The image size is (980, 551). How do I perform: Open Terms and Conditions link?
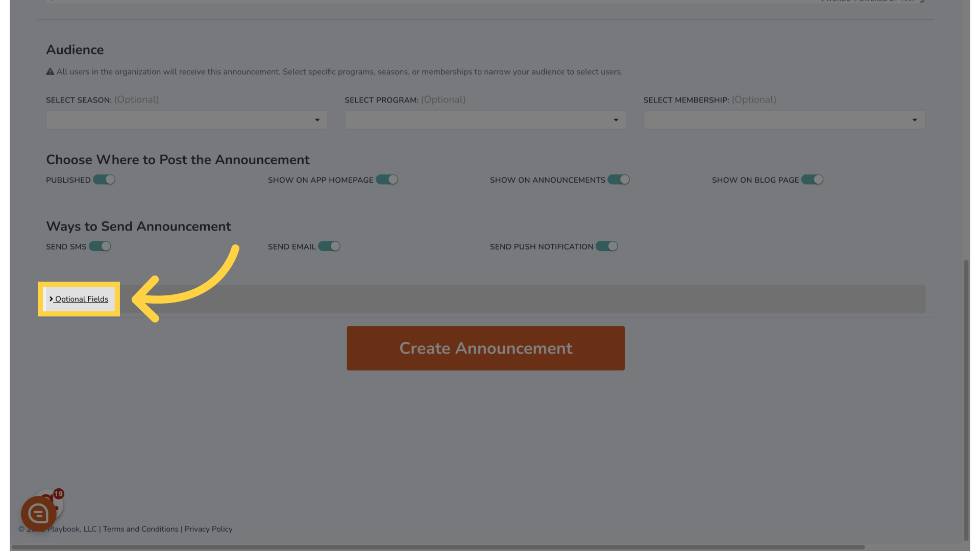click(x=140, y=530)
